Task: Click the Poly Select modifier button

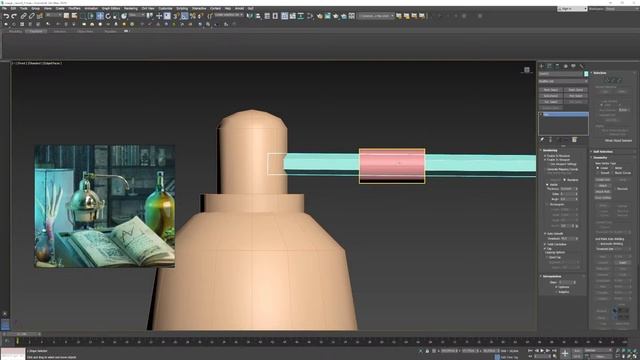Action: (x=576, y=96)
